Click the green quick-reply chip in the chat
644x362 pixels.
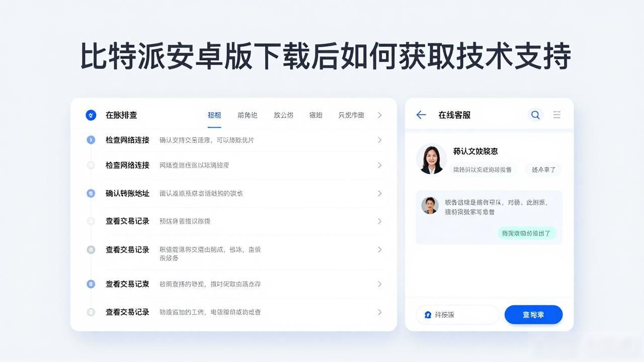tap(527, 233)
